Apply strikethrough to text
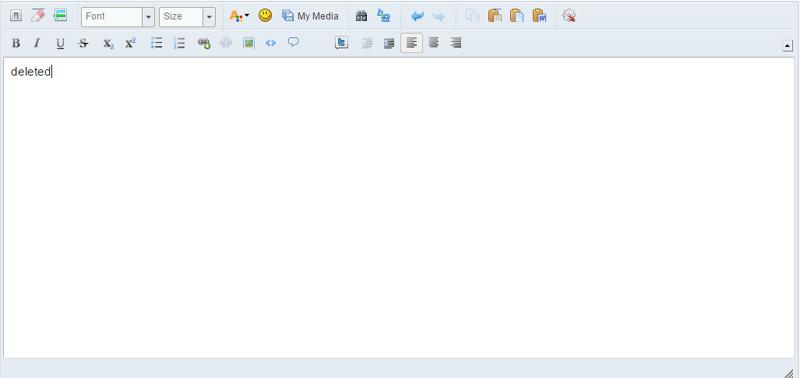Screen dimensions: 800x378 tap(83, 43)
